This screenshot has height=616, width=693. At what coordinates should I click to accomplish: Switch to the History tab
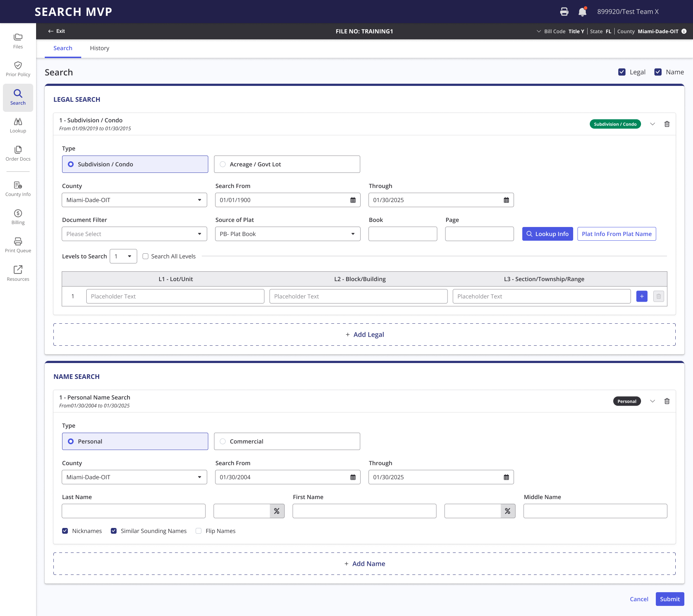tap(100, 48)
